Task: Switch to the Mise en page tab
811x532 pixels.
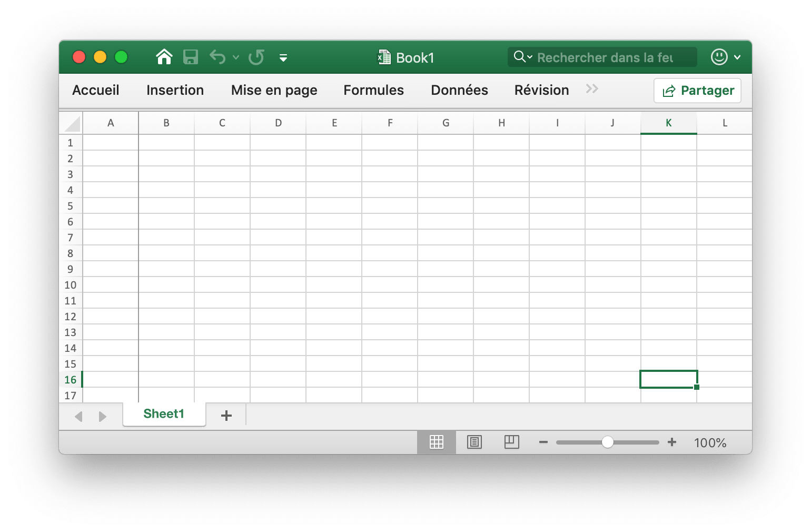Action: coord(274,90)
